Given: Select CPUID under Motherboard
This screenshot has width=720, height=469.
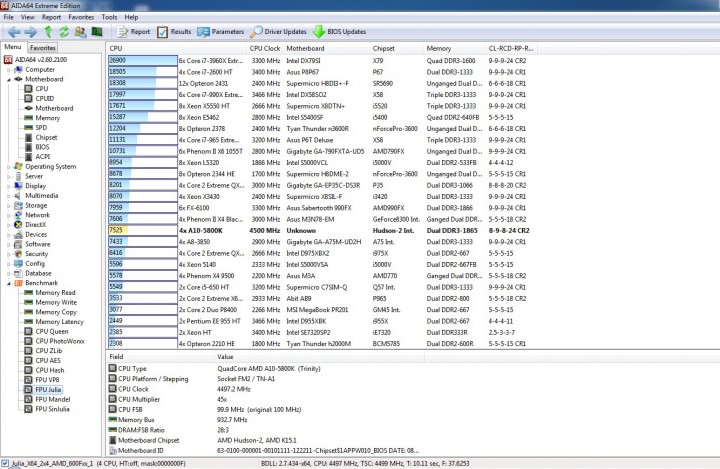Looking at the screenshot, I should coord(45,98).
